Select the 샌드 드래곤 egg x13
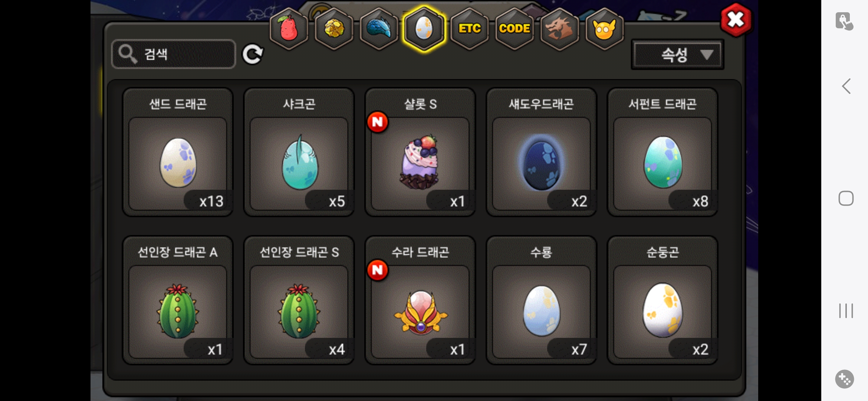 [x=178, y=152]
